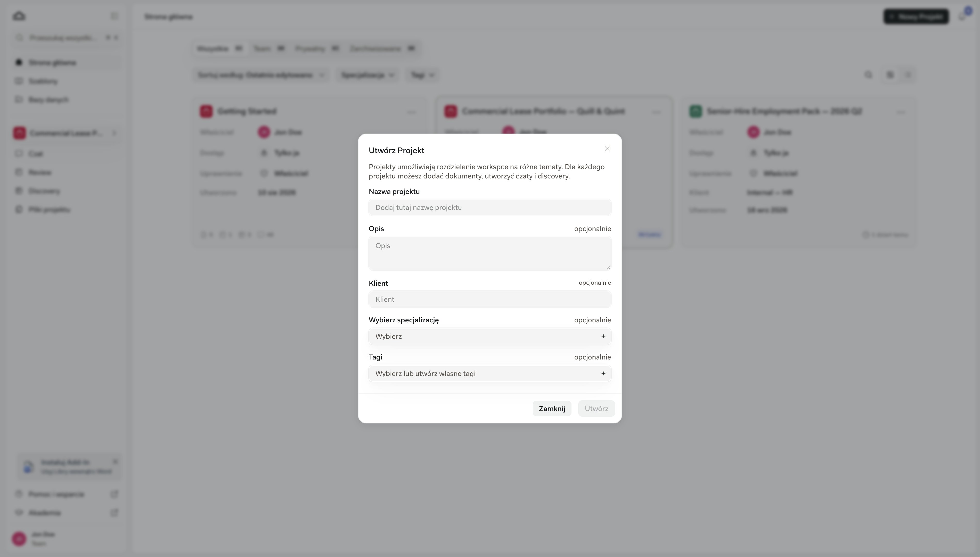The width and height of the screenshot is (980, 557).
Task: Click the Nazwa projektu input field
Action: 490,207
